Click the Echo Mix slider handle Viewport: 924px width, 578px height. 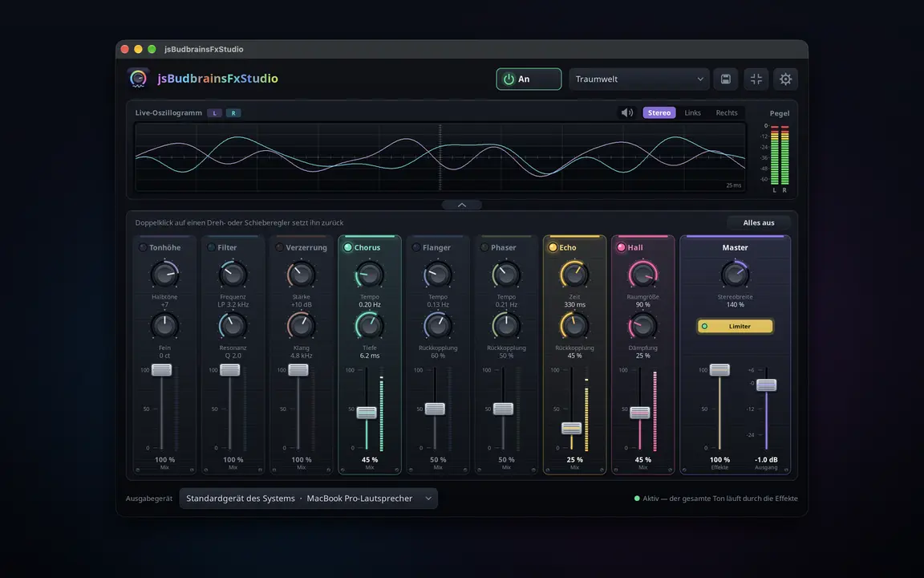coord(572,428)
